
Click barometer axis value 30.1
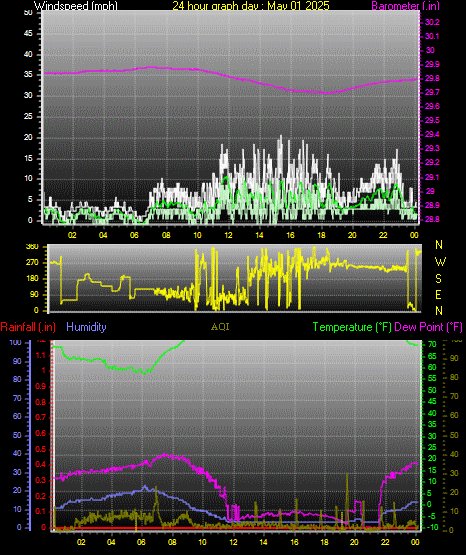432,36
